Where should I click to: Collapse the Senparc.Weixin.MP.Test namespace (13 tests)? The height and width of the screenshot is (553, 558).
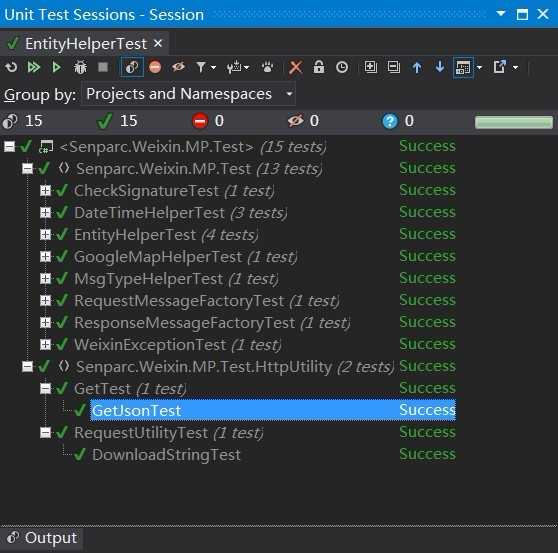click(27, 168)
